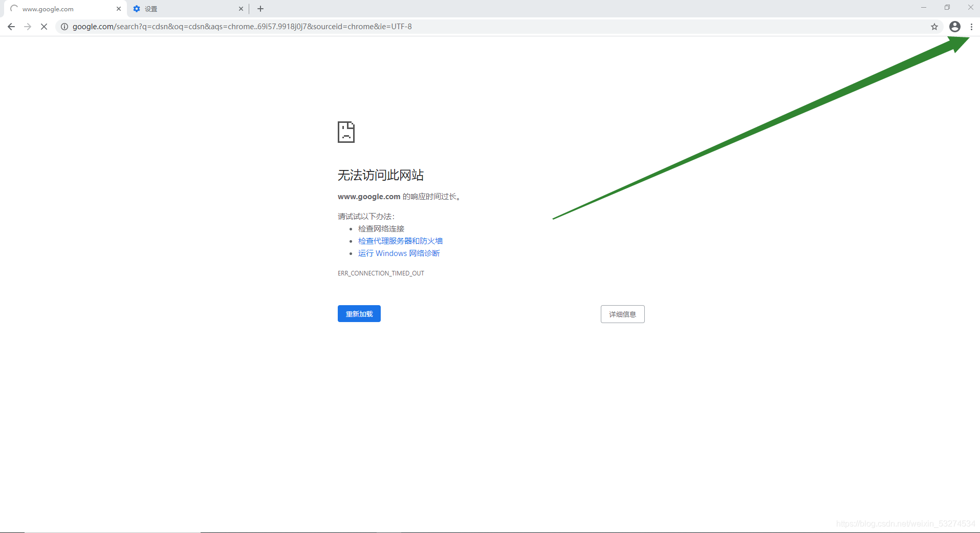This screenshot has height=533, width=980.
Task: Click the settings gear icon on 设置 tab
Action: (137, 9)
